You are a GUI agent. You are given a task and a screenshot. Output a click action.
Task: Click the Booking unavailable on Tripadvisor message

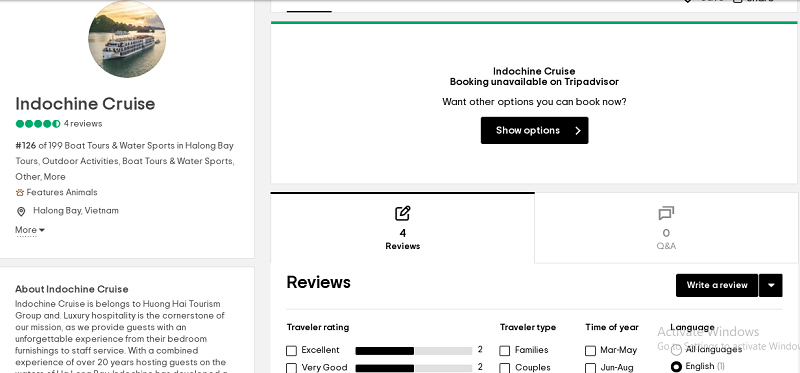pos(534,82)
